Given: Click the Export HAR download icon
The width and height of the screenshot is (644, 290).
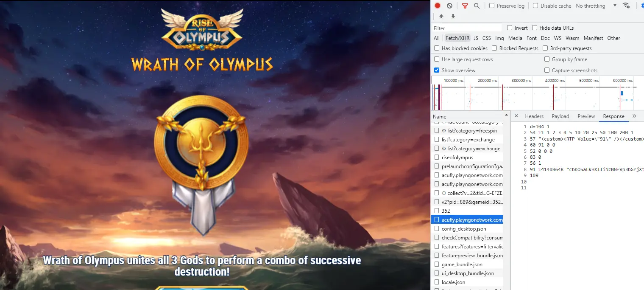Looking at the screenshot, I should click(453, 17).
